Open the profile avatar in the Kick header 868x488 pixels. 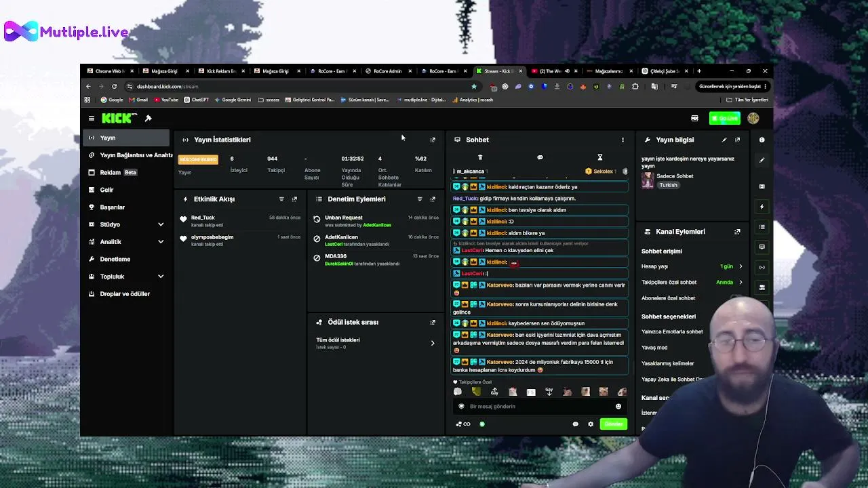pyautogui.click(x=753, y=119)
